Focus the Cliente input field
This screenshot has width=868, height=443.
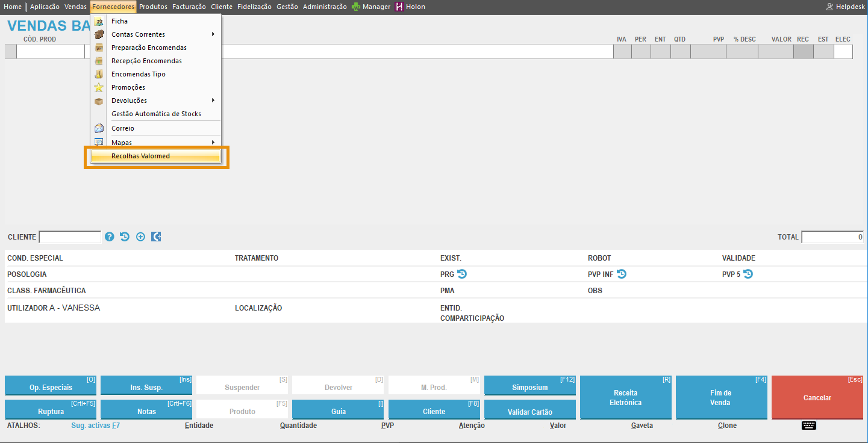click(x=70, y=237)
